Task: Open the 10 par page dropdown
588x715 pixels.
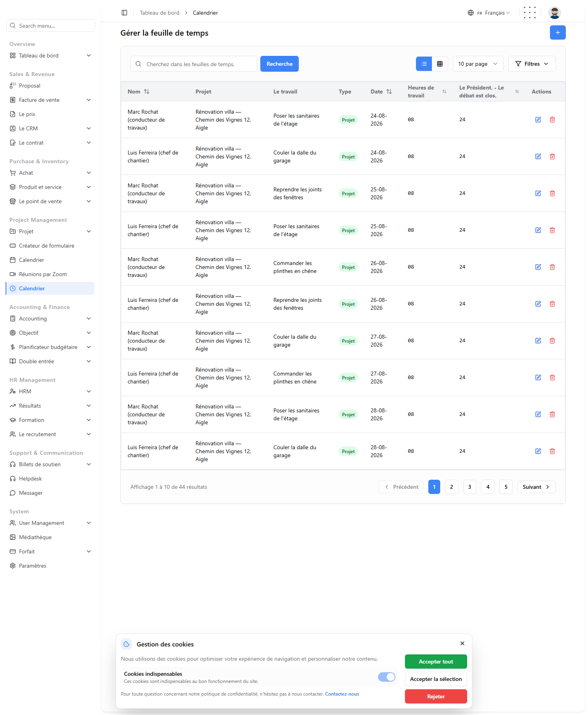Action: [x=478, y=64]
